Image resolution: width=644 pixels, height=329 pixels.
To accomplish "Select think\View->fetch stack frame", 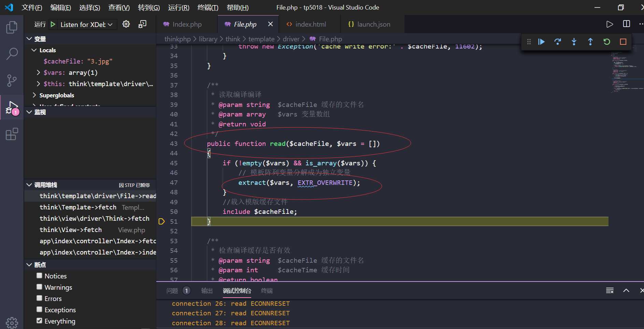I will click(x=90, y=230).
